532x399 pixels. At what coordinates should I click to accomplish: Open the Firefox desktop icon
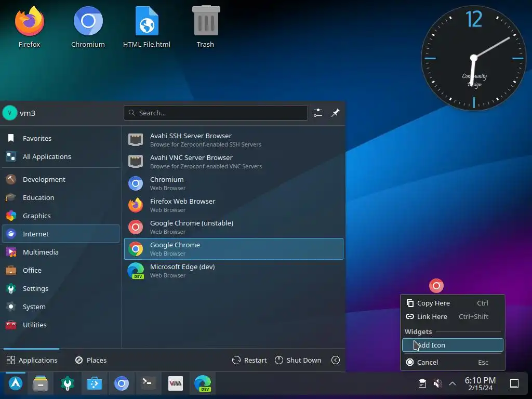[30, 27]
